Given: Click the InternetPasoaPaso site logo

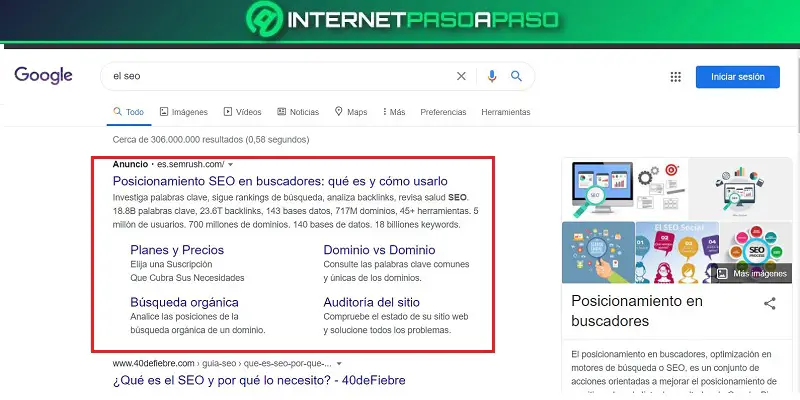Looking at the screenshot, I should pos(403,20).
